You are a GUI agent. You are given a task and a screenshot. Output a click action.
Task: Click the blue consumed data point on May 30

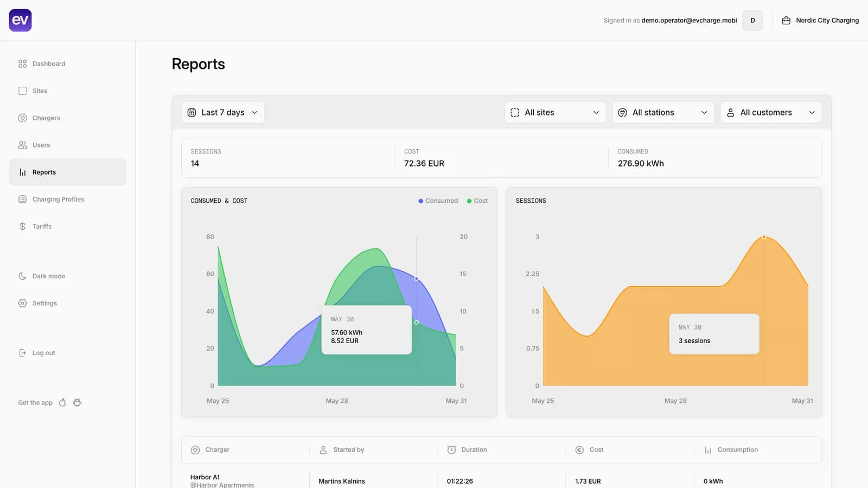(416, 279)
